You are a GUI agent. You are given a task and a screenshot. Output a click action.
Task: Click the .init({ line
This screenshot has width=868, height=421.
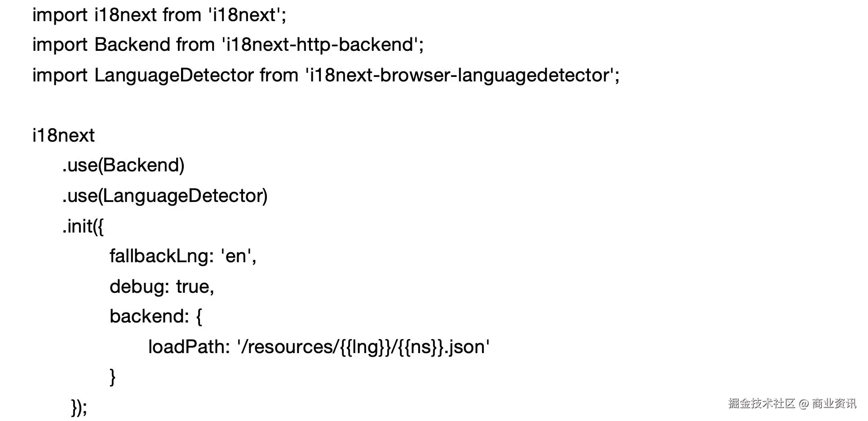tap(83, 226)
